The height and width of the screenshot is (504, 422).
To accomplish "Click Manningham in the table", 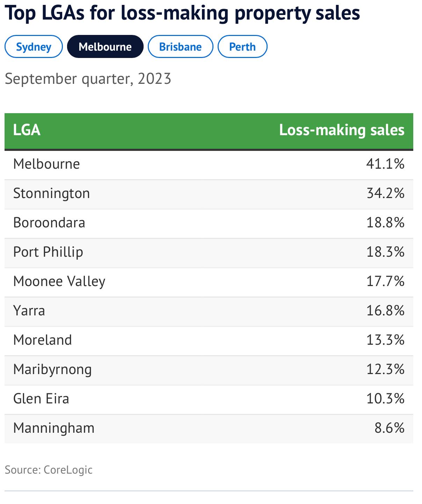I will click(x=54, y=428).
